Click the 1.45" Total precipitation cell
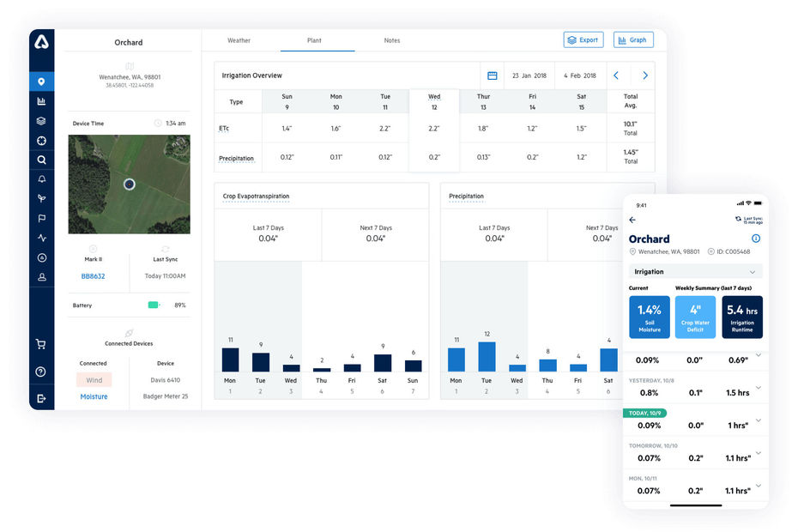The image size is (798, 532). click(x=630, y=156)
